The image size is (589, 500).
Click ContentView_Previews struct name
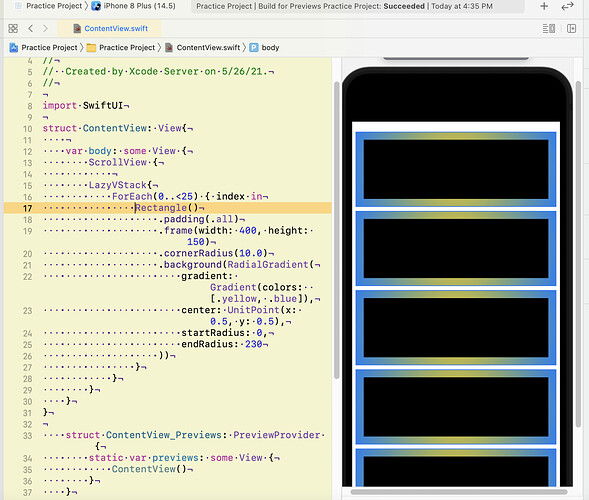tap(164, 435)
